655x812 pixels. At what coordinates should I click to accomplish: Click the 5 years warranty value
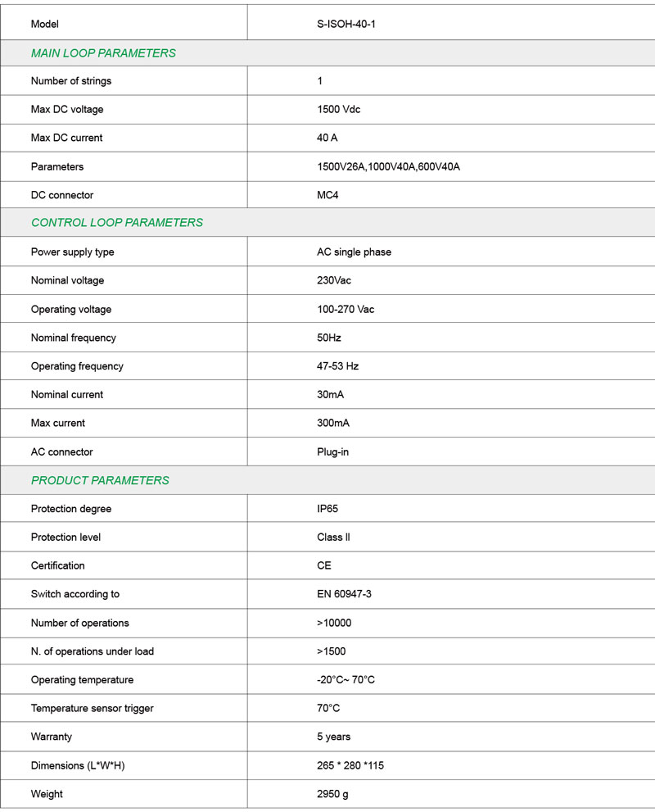[334, 737]
